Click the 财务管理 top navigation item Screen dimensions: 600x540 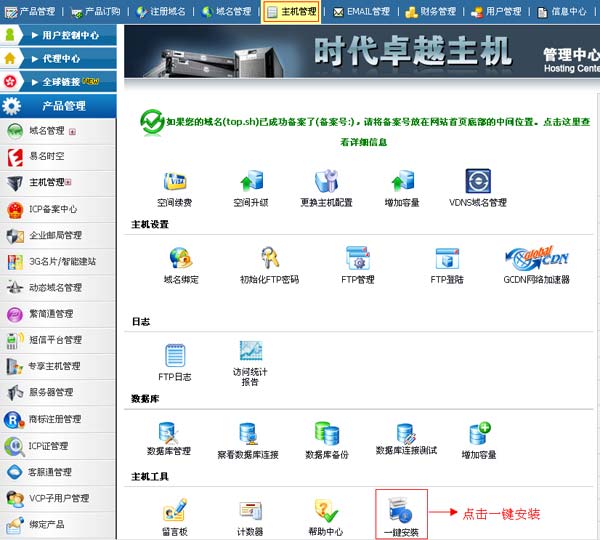tap(431, 12)
